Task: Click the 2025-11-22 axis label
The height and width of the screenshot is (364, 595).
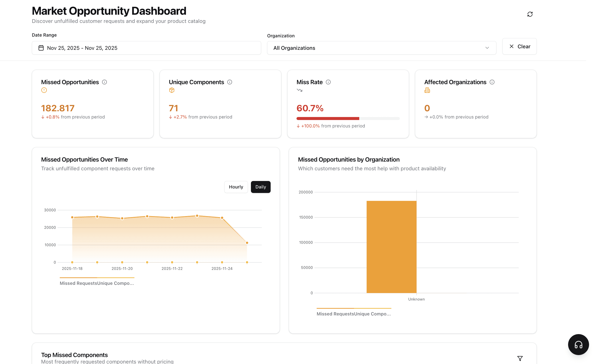Action: coord(172,269)
